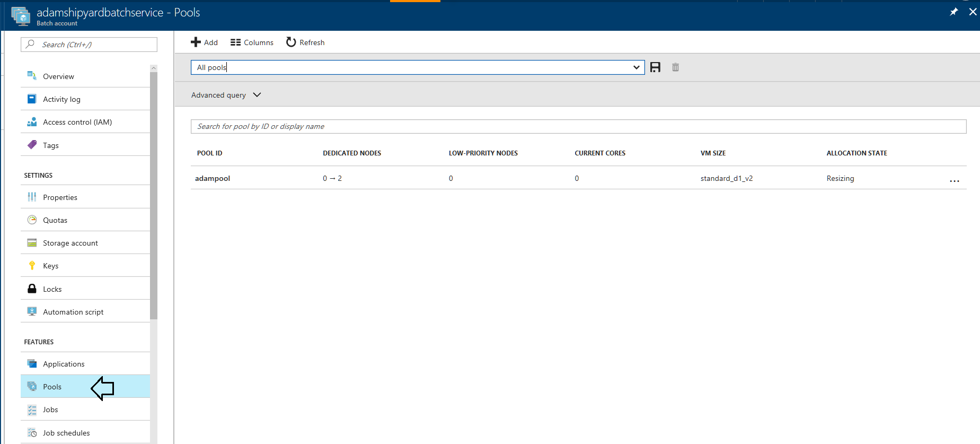Open the Quotas menu item
The image size is (980, 444).
click(x=85, y=220)
